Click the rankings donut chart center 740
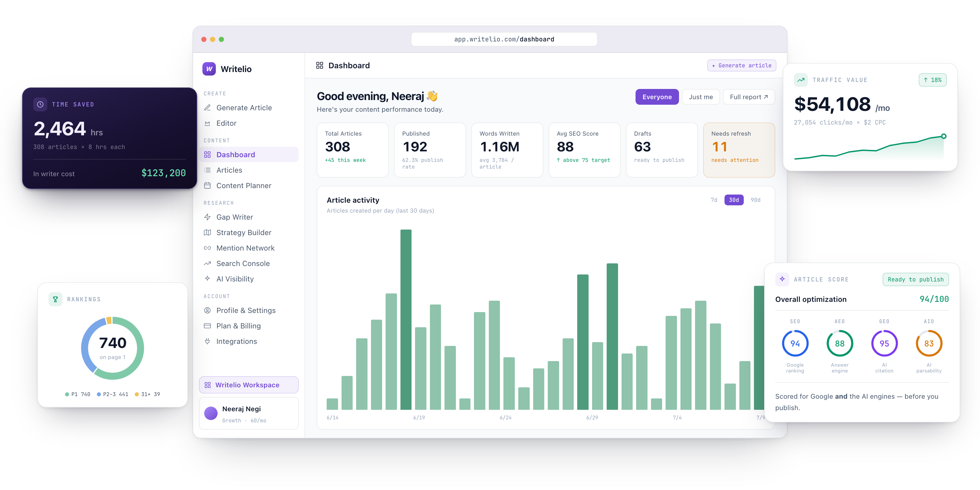Screen dimensions: 980x490 113,343
